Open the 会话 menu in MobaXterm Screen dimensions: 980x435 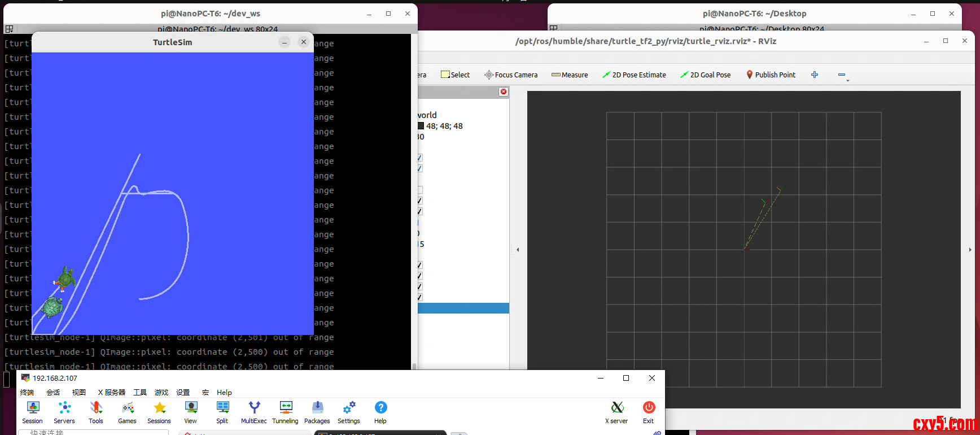[x=53, y=392]
